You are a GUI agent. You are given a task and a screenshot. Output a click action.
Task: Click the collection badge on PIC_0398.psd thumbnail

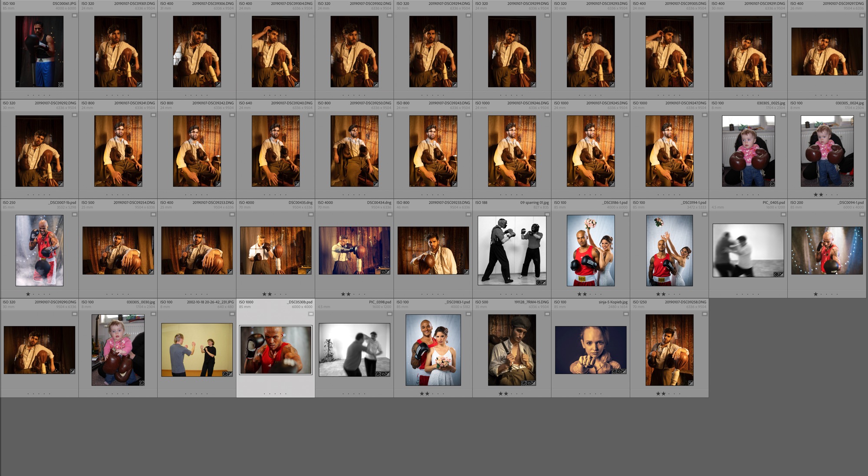point(383,374)
